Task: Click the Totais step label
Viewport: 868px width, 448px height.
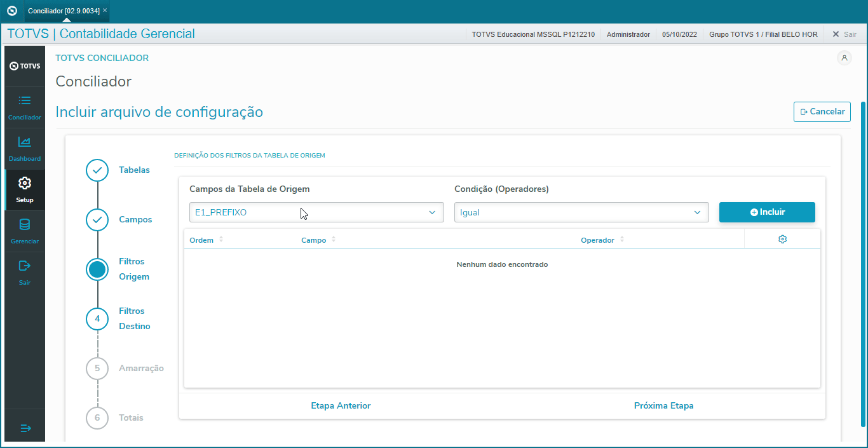Action: click(131, 417)
